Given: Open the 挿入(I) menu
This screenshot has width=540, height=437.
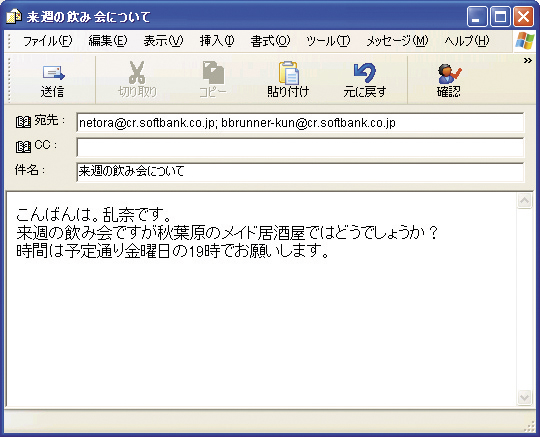Looking at the screenshot, I should (x=217, y=41).
